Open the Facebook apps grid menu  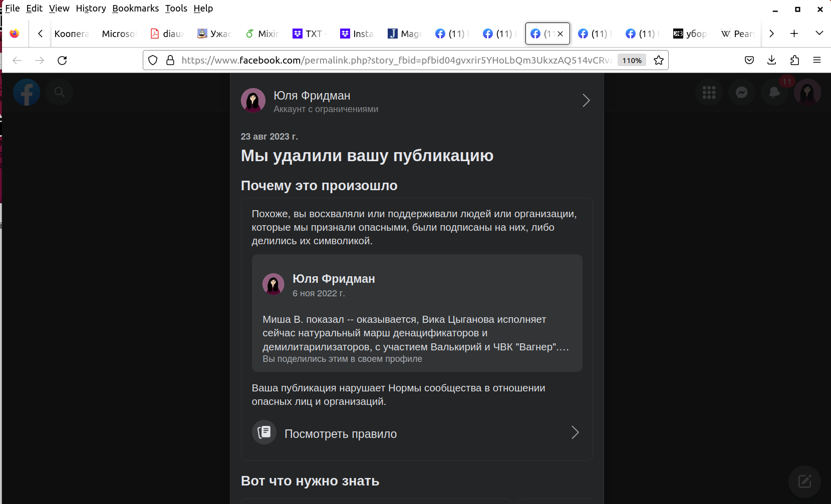click(709, 92)
